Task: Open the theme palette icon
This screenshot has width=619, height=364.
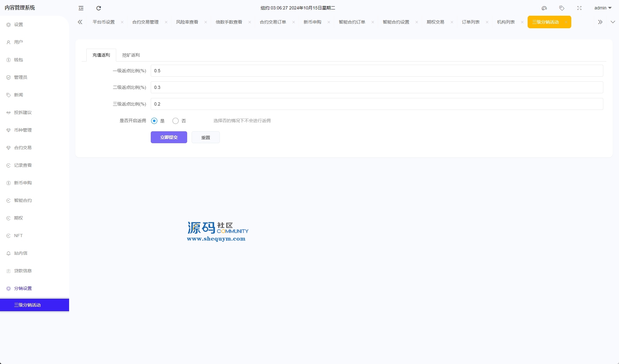Action: pos(544,8)
